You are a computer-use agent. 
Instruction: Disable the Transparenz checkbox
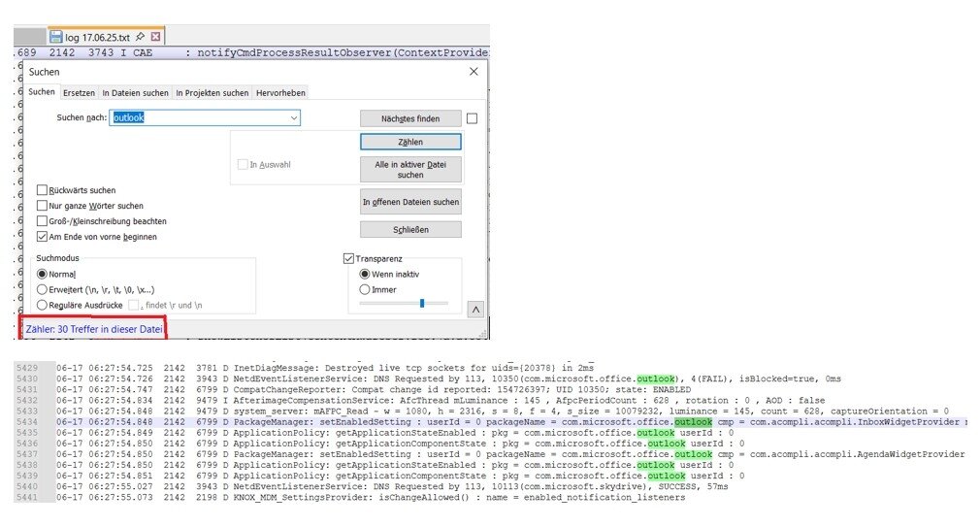click(x=349, y=259)
